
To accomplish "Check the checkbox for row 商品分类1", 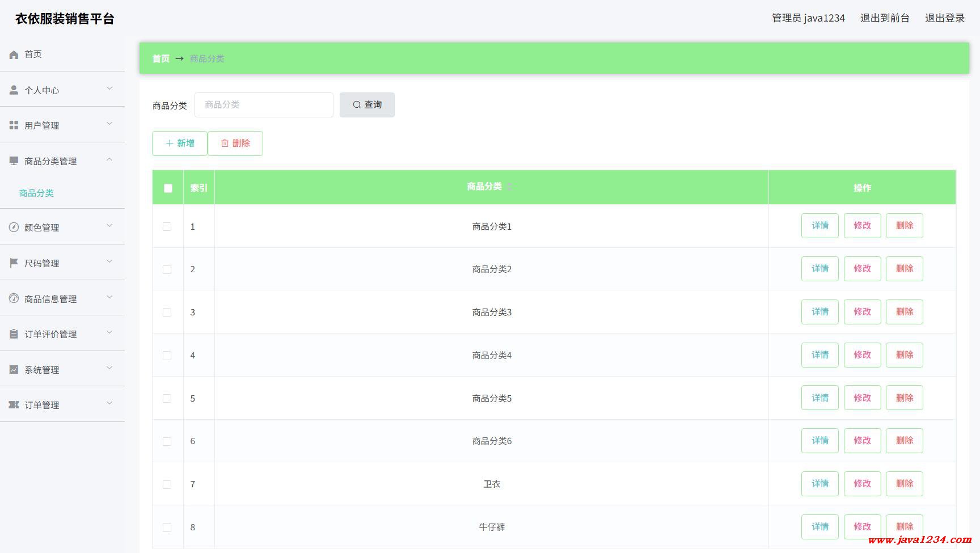I will [x=167, y=226].
